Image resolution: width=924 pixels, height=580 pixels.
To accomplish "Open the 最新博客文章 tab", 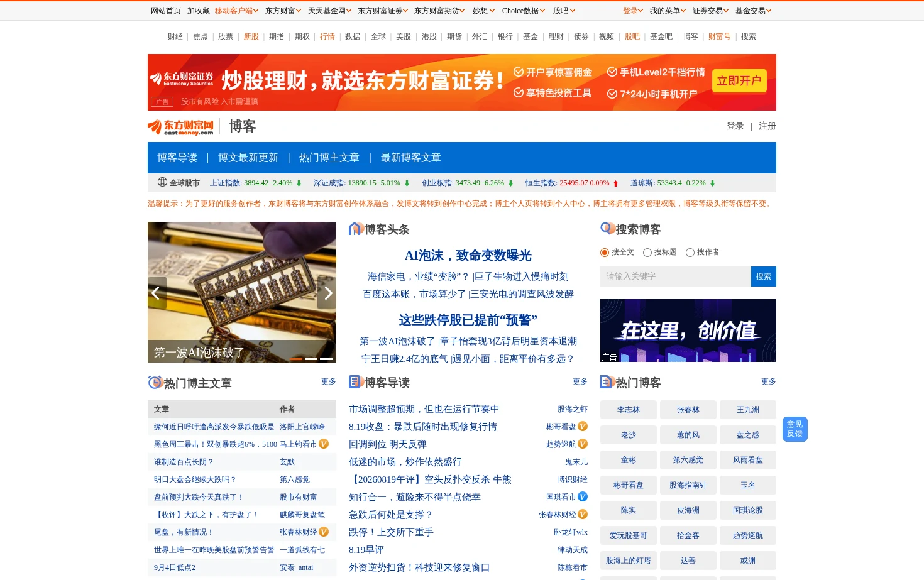I will (410, 158).
